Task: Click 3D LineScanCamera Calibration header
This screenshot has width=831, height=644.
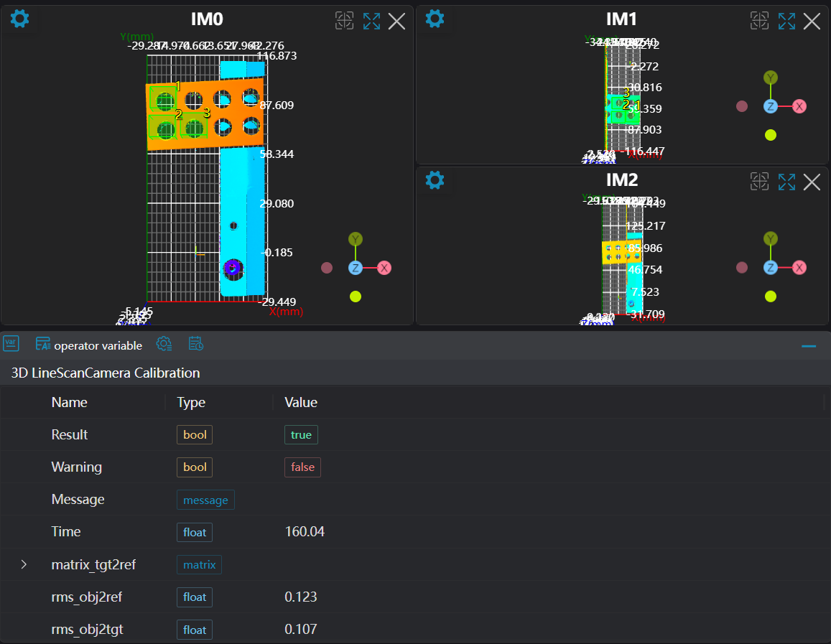Action: pos(106,373)
